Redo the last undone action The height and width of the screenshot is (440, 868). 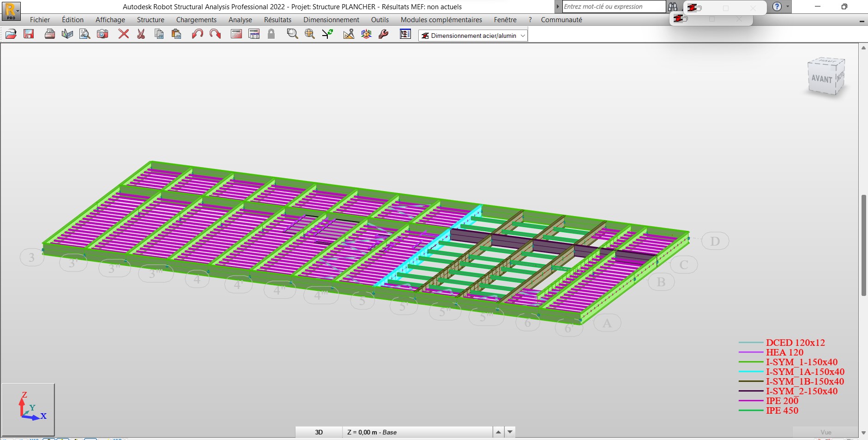pos(215,34)
